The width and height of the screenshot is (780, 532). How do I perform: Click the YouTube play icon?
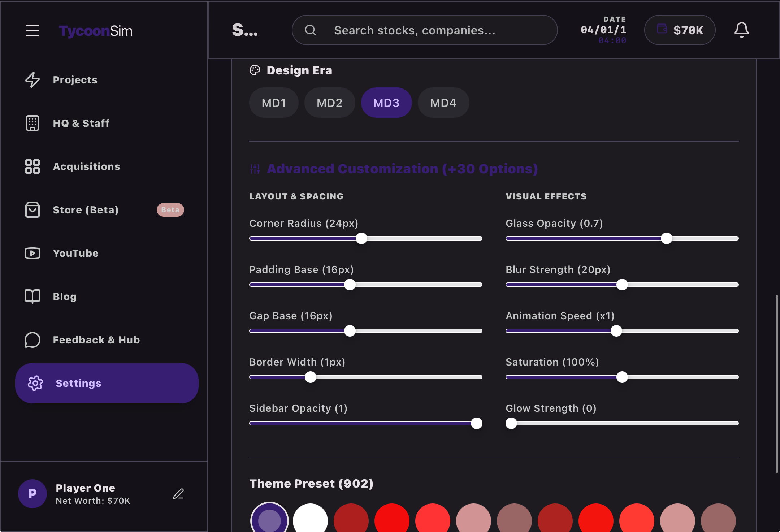coord(32,253)
